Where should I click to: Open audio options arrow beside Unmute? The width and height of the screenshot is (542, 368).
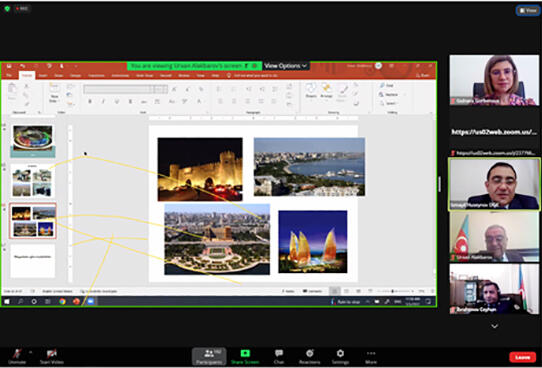[x=30, y=352]
